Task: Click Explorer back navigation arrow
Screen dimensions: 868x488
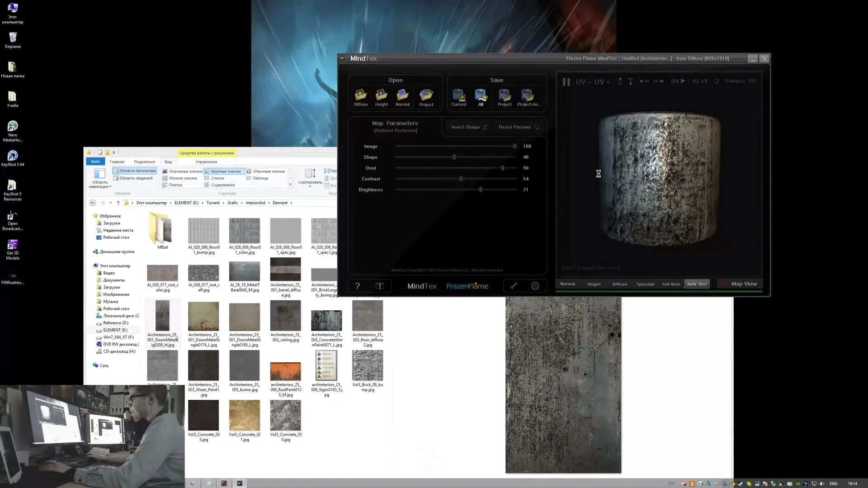Action: [x=93, y=203]
